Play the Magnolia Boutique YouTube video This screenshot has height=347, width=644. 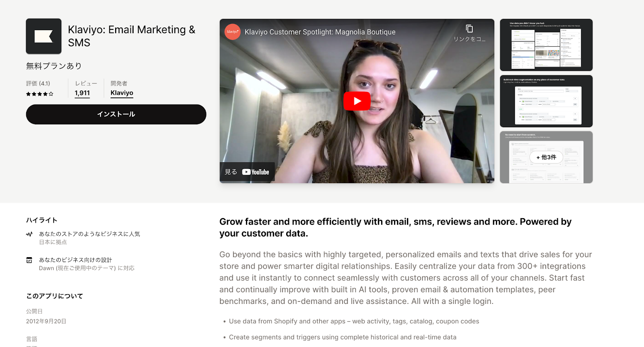357,101
